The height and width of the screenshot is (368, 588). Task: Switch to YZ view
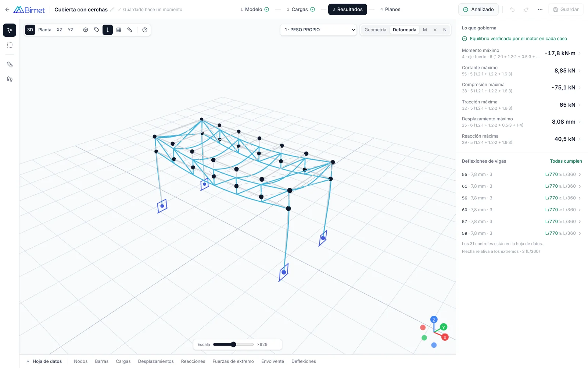(71, 30)
